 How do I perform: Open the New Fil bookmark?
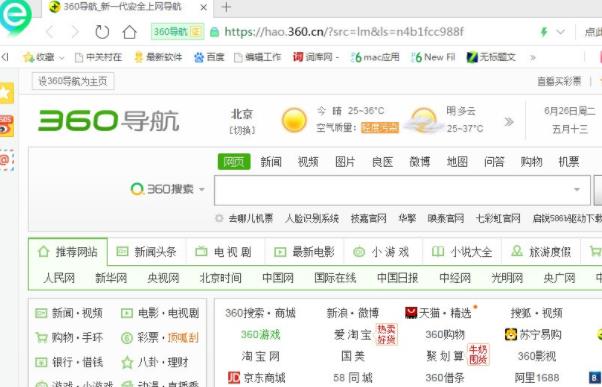point(433,57)
